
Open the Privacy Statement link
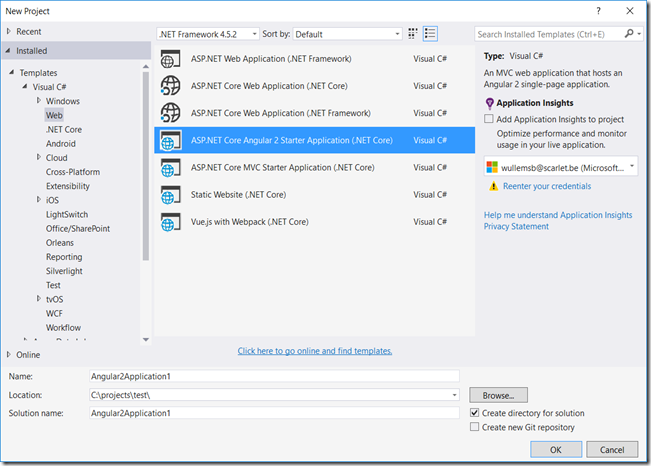516,226
